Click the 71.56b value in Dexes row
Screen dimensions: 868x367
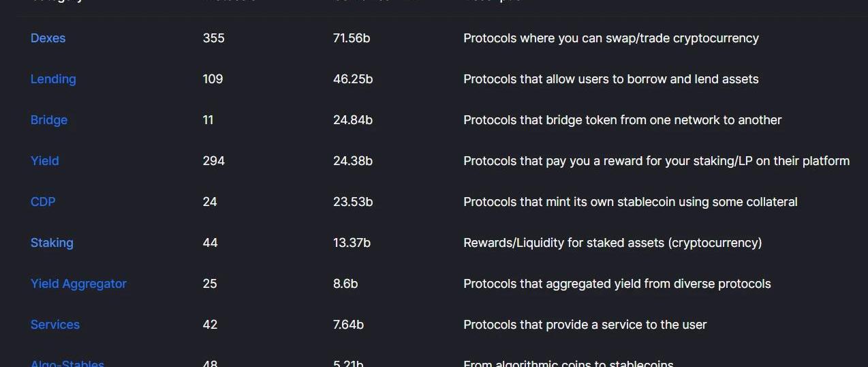352,38
